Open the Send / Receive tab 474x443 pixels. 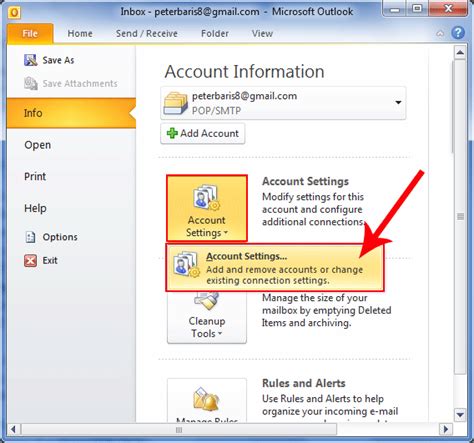pos(147,34)
